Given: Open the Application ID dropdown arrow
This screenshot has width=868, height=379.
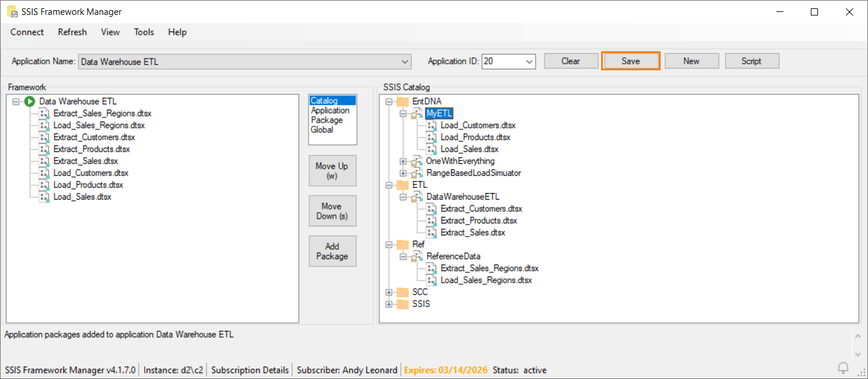Looking at the screenshot, I should pos(529,61).
